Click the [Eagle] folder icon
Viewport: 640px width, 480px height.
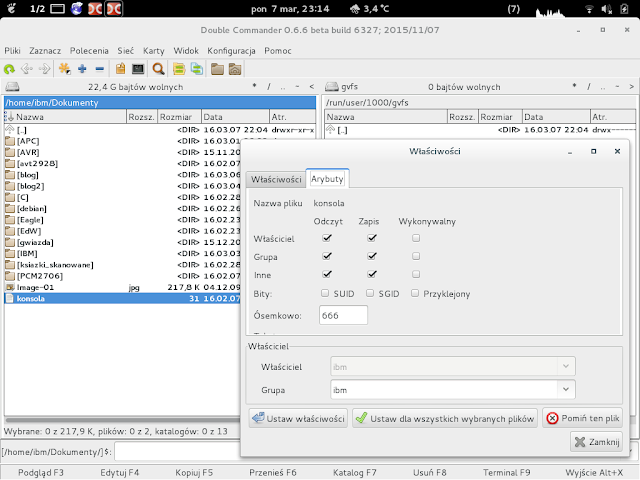pyautogui.click(x=10, y=220)
